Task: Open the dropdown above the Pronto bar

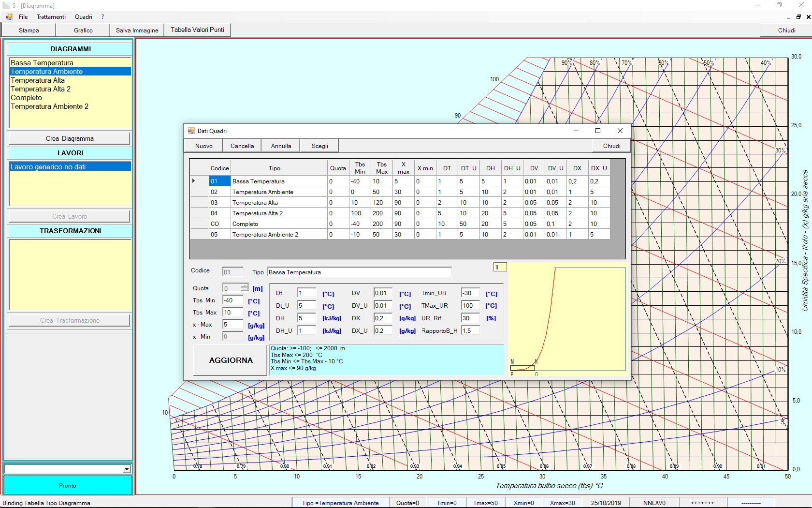Action: [x=126, y=469]
